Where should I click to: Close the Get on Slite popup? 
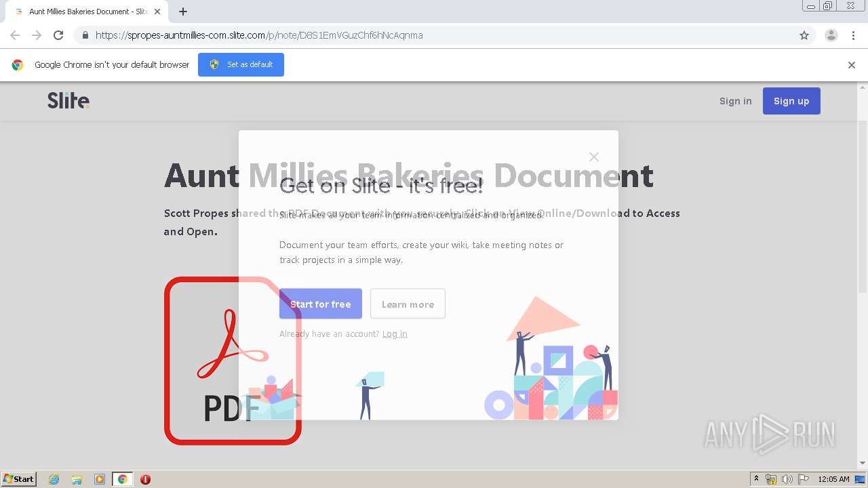pyautogui.click(x=594, y=157)
